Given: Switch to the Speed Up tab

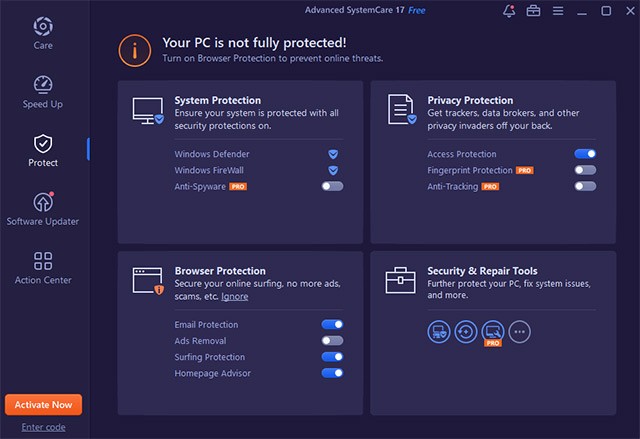Looking at the screenshot, I should (43, 91).
